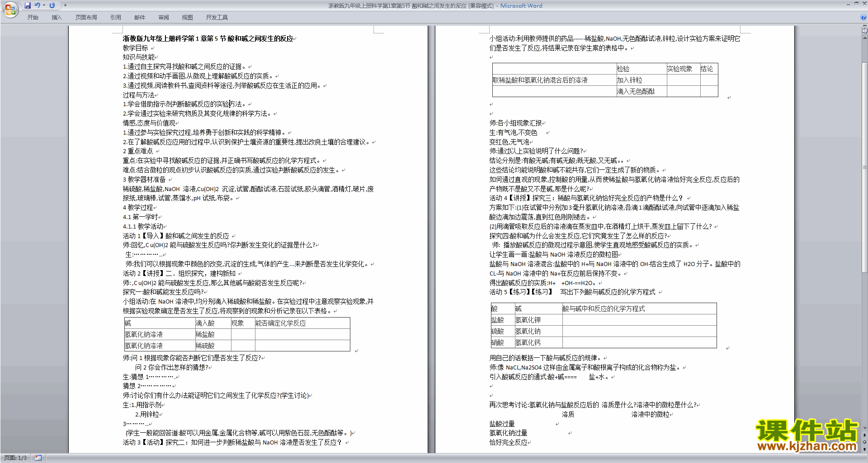Click table cell 氢氧化钾
The width and height of the screenshot is (868, 463).
point(528,320)
